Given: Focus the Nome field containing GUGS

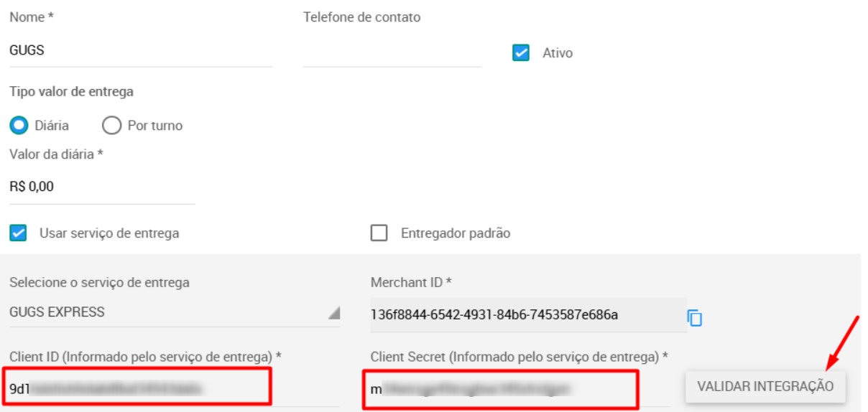Looking at the screenshot, I should 141,52.
